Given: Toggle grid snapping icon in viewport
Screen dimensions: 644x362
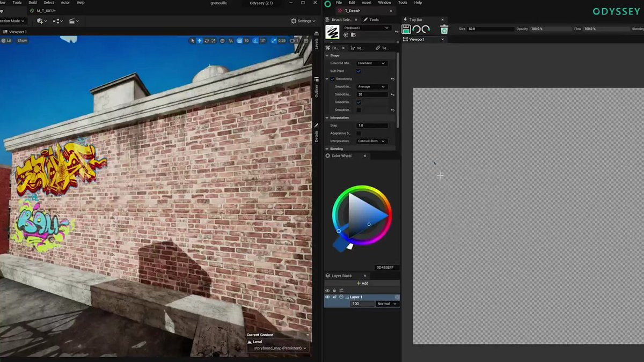Looking at the screenshot, I should pyautogui.click(x=238, y=41).
